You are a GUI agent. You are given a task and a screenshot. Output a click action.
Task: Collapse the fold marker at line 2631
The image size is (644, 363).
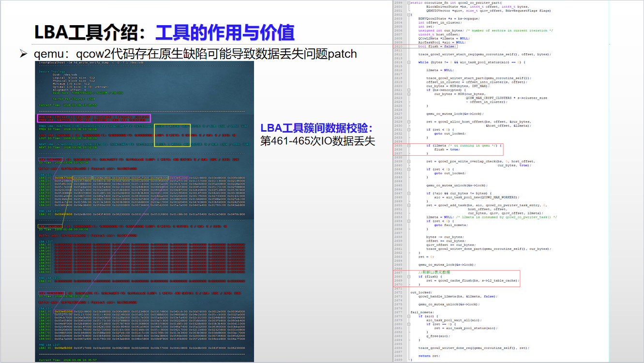coord(409,129)
